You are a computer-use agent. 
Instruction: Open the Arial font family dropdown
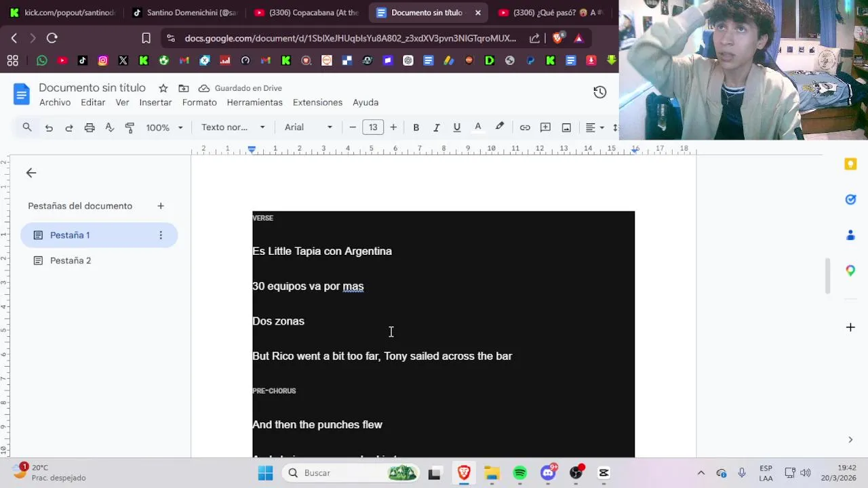(x=309, y=127)
